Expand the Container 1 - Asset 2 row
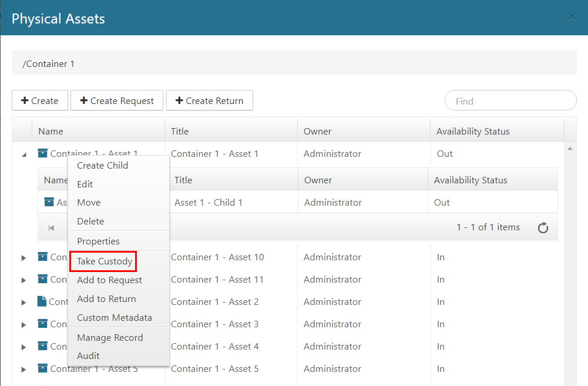 coord(24,302)
